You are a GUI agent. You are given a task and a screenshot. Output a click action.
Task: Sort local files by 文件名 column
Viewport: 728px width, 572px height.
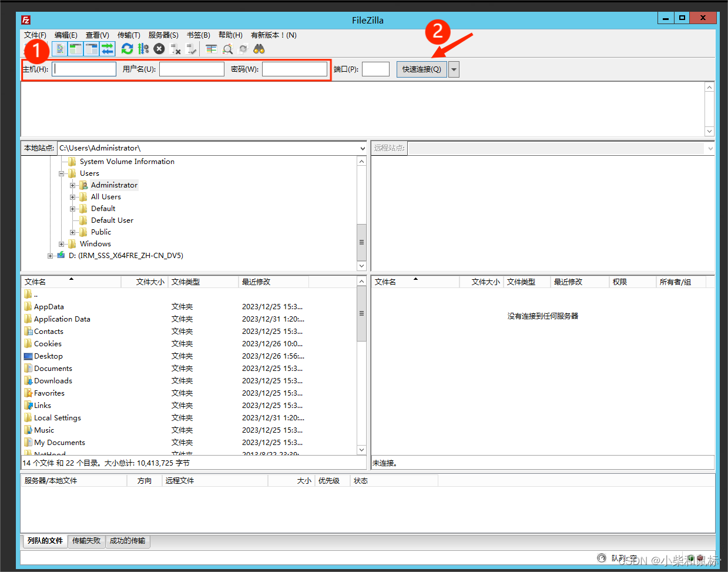point(71,282)
